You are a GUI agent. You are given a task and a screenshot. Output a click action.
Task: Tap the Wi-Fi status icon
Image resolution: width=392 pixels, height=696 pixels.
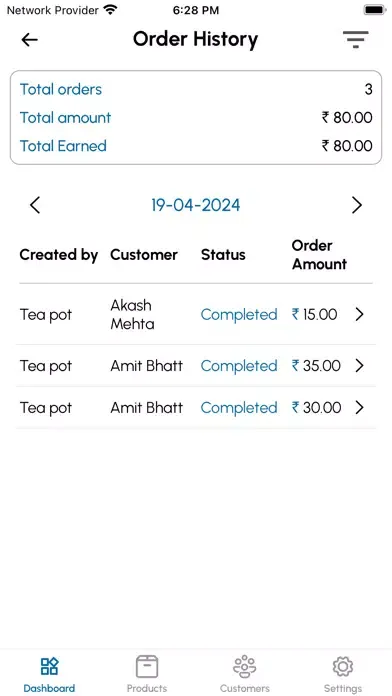coord(110,10)
